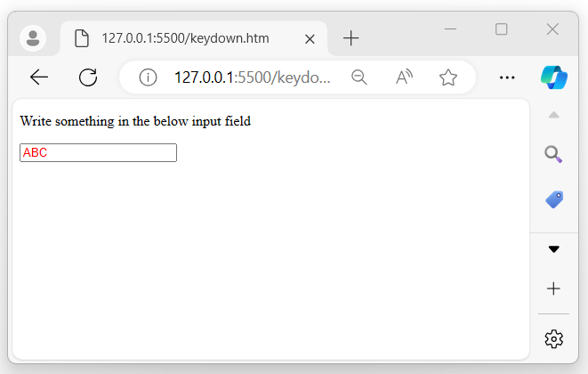Open a new tab
Viewport: 588px width, 374px height.
click(x=351, y=38)
